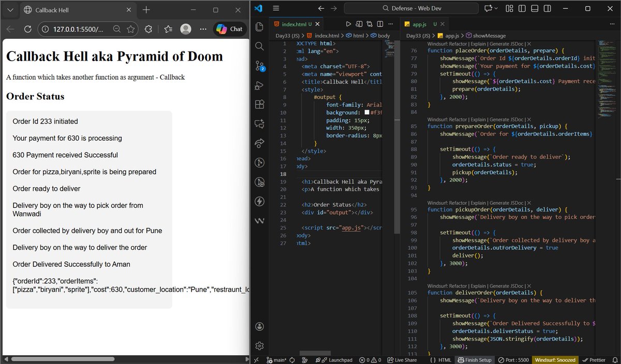Open more actions for index.html editor group
The width and height of the screenshot is (621, 364).
point(390,24)
